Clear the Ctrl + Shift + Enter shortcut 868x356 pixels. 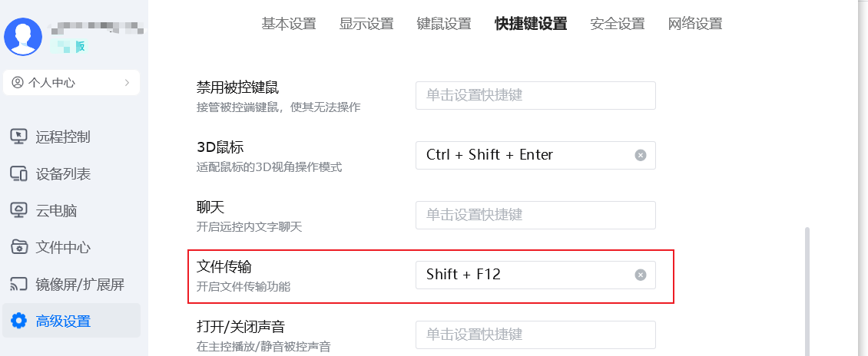tap(640, 155)
